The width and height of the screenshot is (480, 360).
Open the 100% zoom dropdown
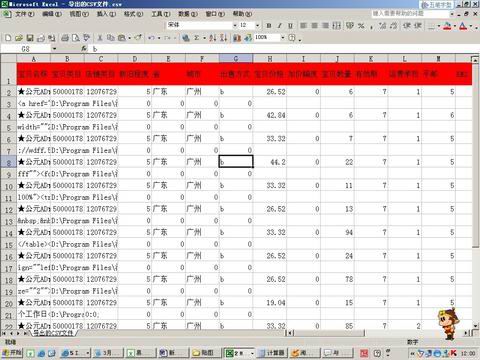pos(283,38)
